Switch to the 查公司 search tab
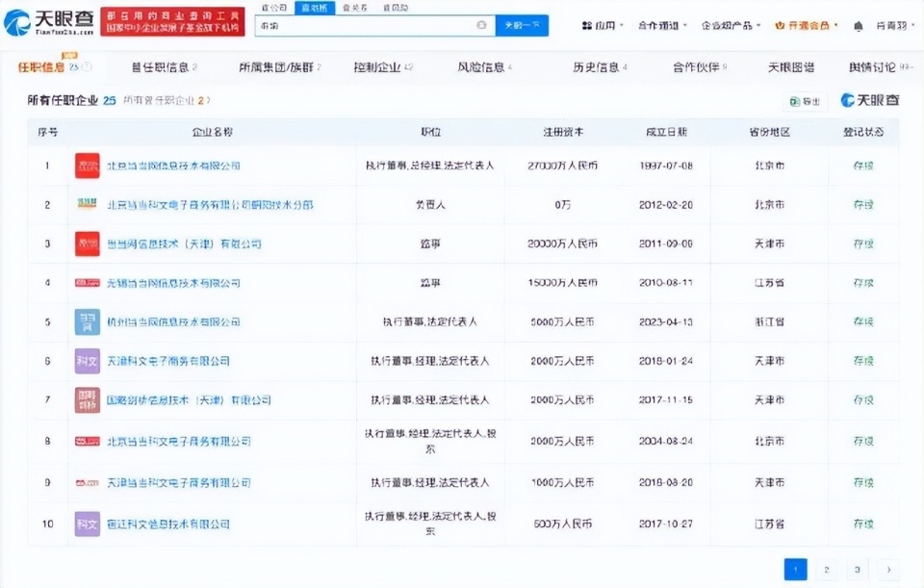Screen dimensions: 924x588 pyautogui.click(x=274, y=8)
